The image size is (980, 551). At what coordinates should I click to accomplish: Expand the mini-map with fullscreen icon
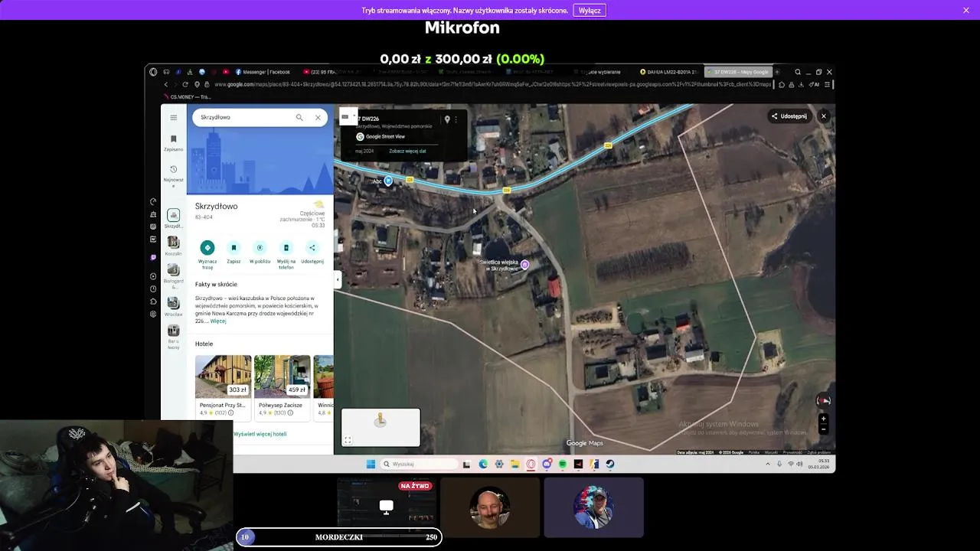click(x=348, y=440)
